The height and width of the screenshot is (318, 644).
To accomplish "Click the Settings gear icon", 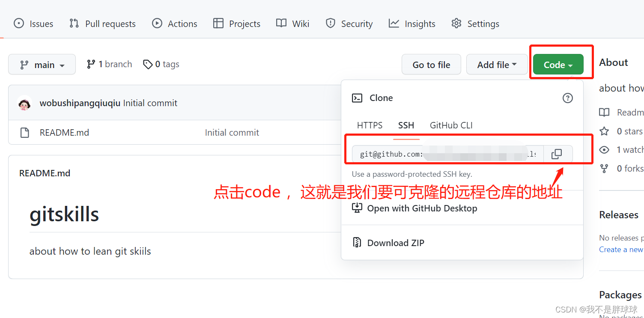I will (x=456, y=24).
